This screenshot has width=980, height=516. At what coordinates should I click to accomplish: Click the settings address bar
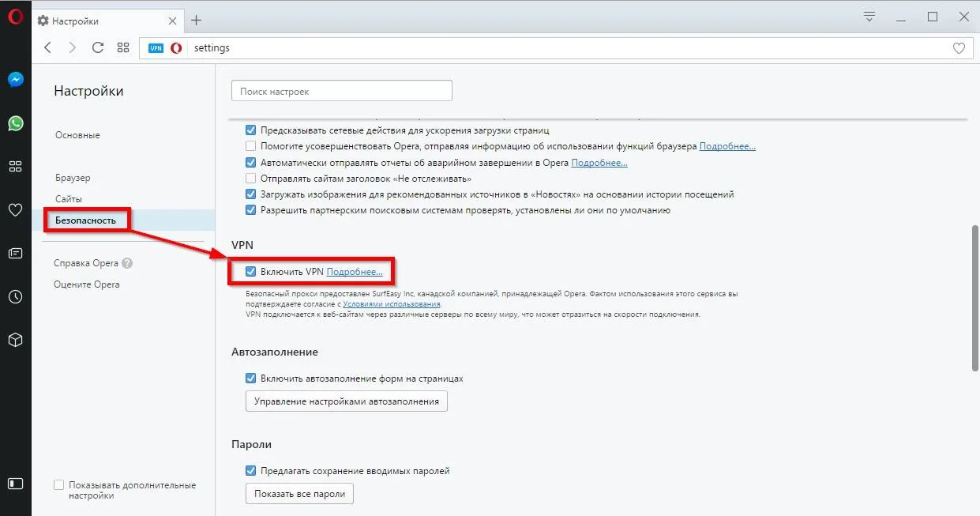coord(557,48)
